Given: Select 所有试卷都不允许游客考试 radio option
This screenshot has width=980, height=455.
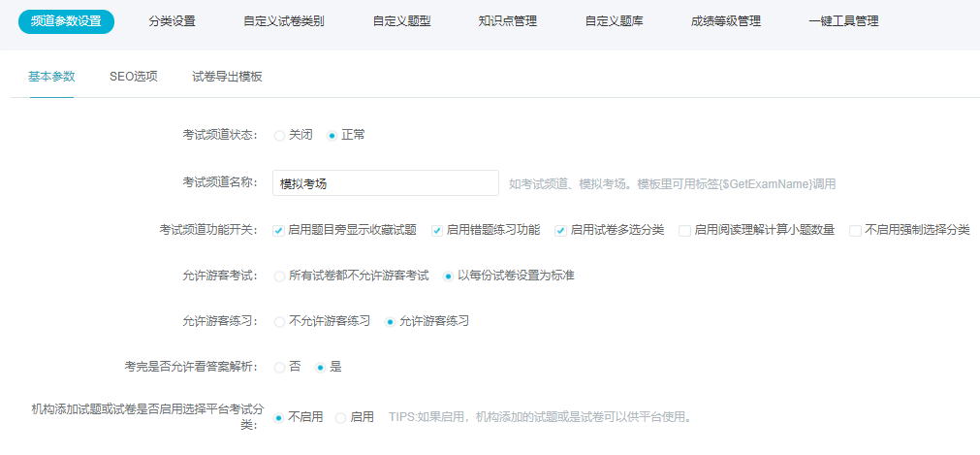Looking at the screenshot, I should pyautogui.click(x=279, y=276).
